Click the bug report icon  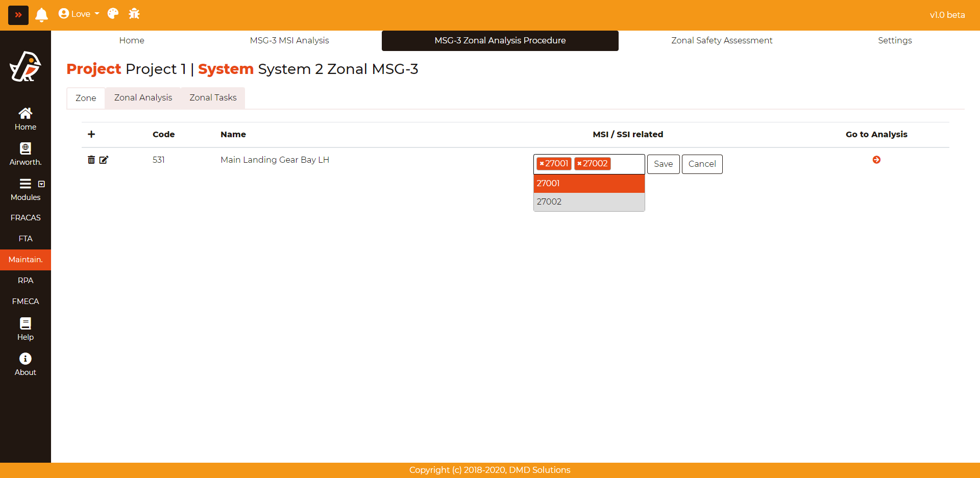(x=134, y=14)
